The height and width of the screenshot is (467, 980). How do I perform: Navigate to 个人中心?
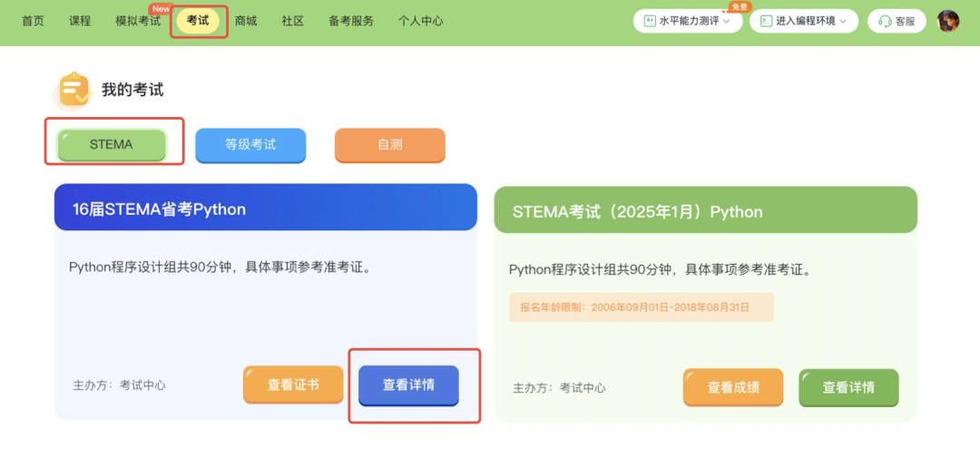coord(420,21)
